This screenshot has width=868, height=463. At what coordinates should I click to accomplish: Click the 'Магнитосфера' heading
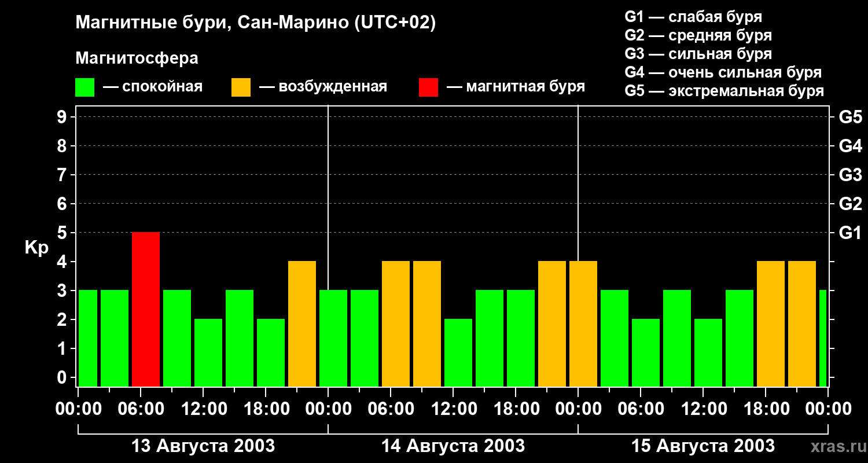coord(137,58)
